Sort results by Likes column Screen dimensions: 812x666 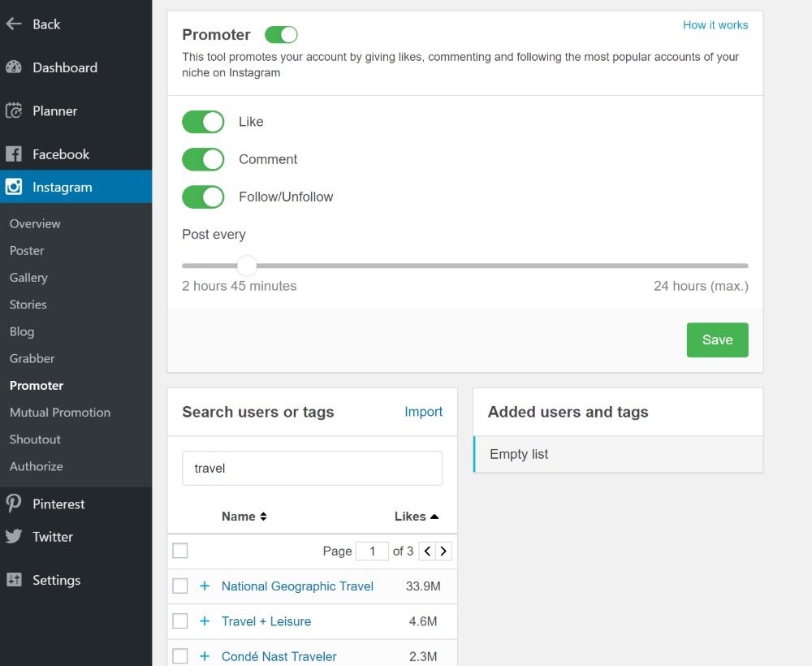[417, 517]
